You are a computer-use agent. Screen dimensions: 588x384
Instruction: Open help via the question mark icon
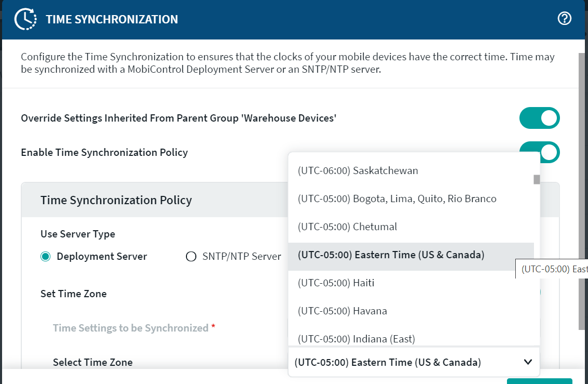[x=564, y=19]
